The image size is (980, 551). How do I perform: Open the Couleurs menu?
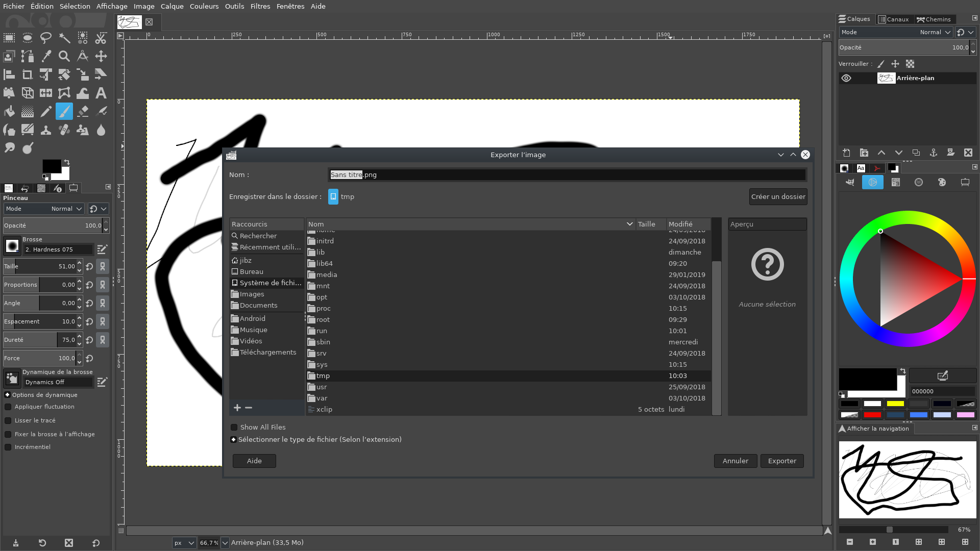click(x=204, y=6)
